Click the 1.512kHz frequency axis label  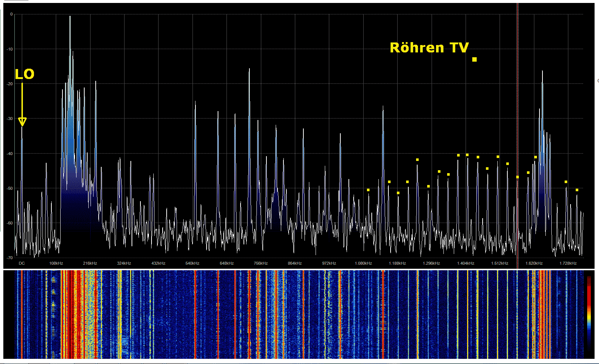pos(500,263)
